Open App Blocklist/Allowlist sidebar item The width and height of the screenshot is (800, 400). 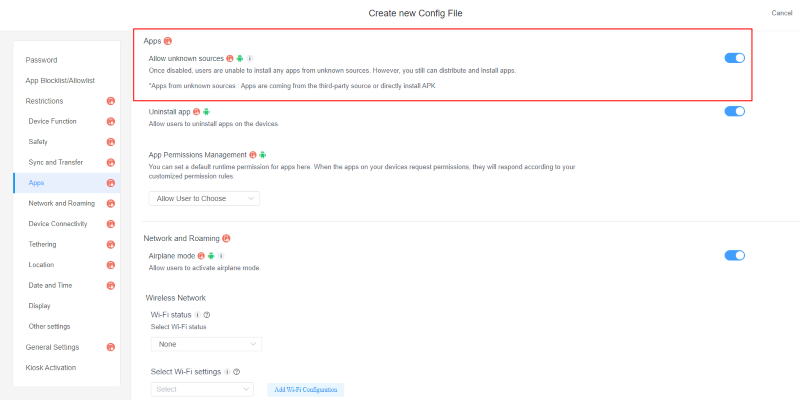click(x=62, y=80)
